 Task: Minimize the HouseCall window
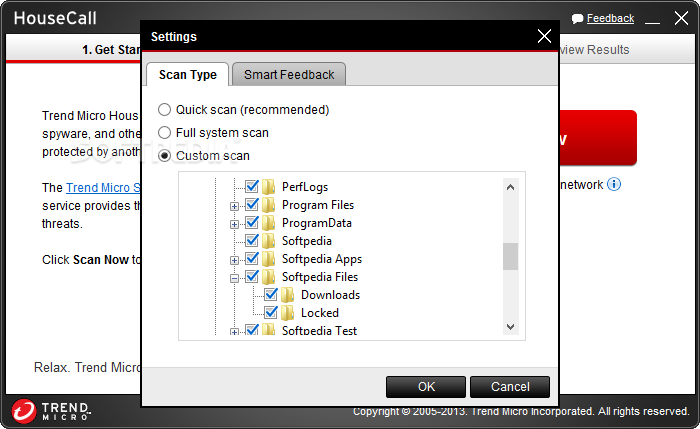click(x=652, y=21)
